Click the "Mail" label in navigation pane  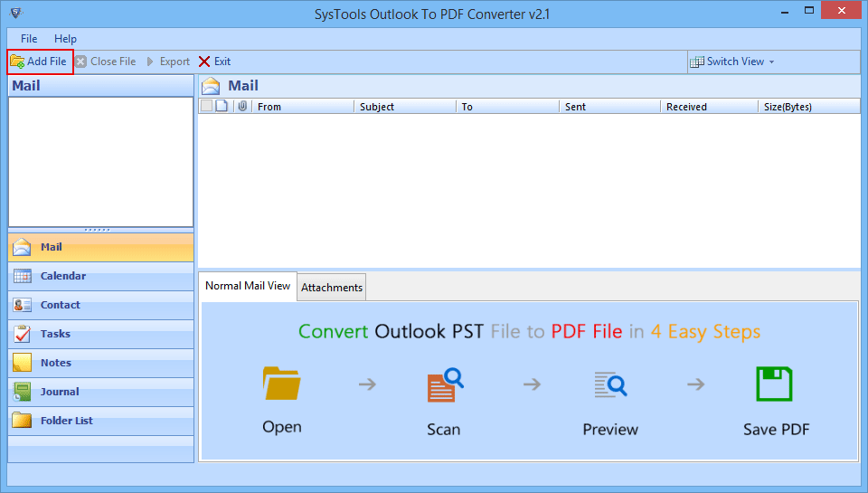point(51,247)
